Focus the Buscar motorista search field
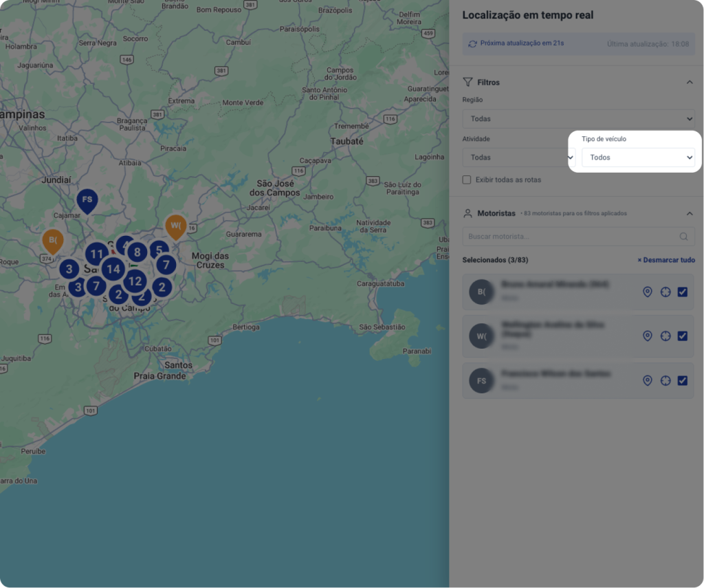This screenshot has width=704, height=588. (578, 237)
